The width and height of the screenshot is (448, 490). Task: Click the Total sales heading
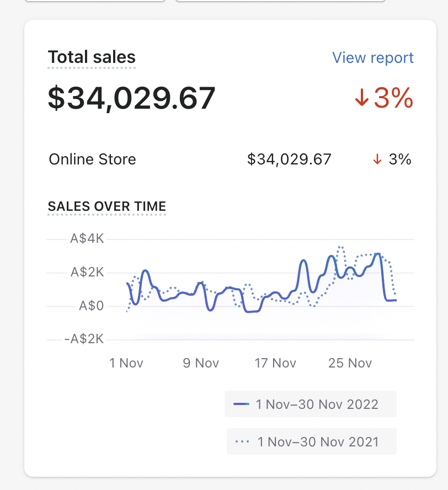coord(92,57)
